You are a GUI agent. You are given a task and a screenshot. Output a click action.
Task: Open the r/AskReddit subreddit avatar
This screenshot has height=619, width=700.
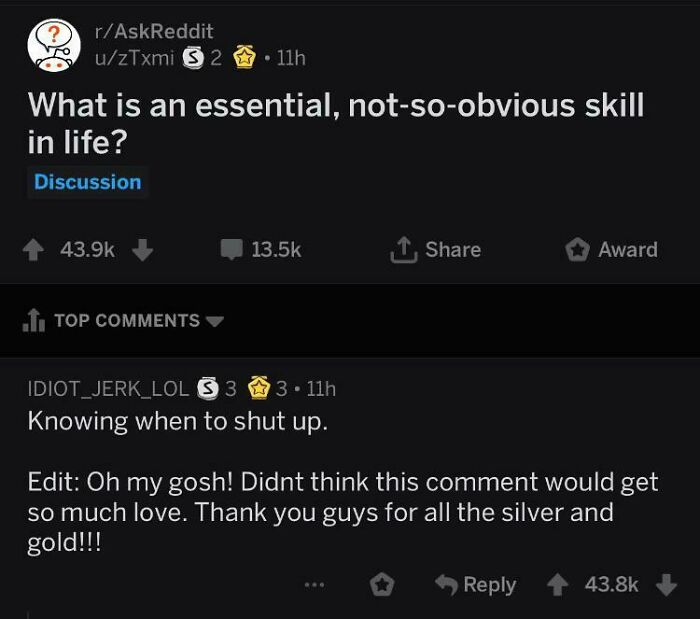(54, 45)
